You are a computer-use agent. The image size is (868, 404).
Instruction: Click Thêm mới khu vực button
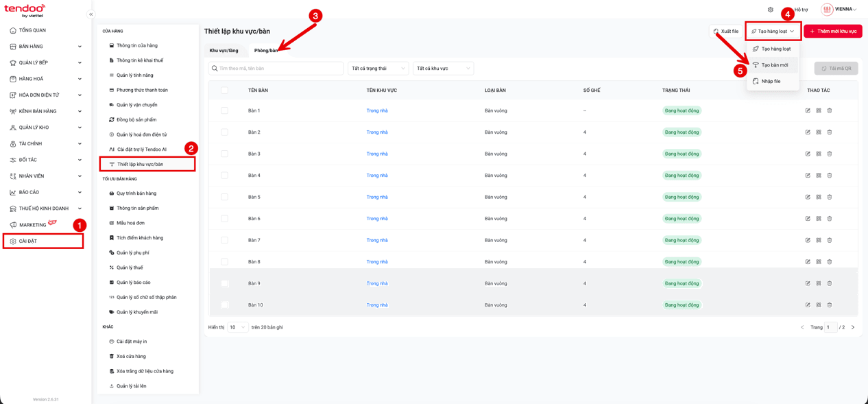833,31
